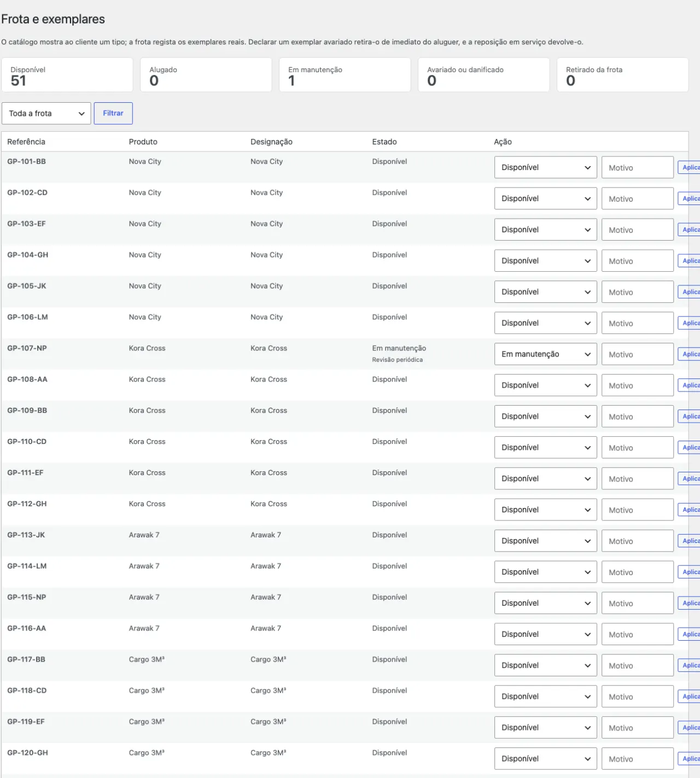Click reference GP-116-AA
Image resolution: width=700 pixels, height=778 pixels.
point(27,629)
